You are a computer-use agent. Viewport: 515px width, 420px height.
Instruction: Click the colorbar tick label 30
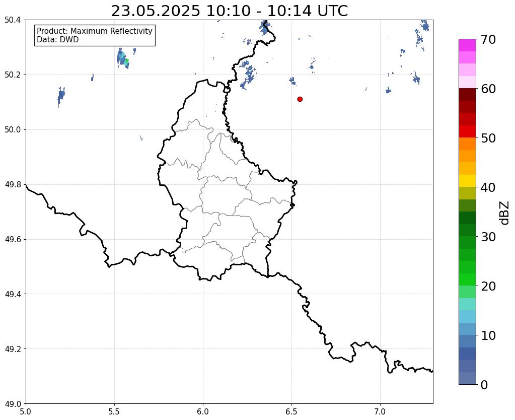click(x=488, y=236)
